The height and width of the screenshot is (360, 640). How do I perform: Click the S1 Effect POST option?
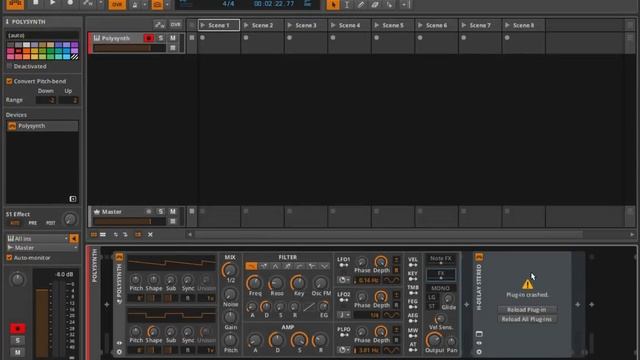tap(51, 223)
